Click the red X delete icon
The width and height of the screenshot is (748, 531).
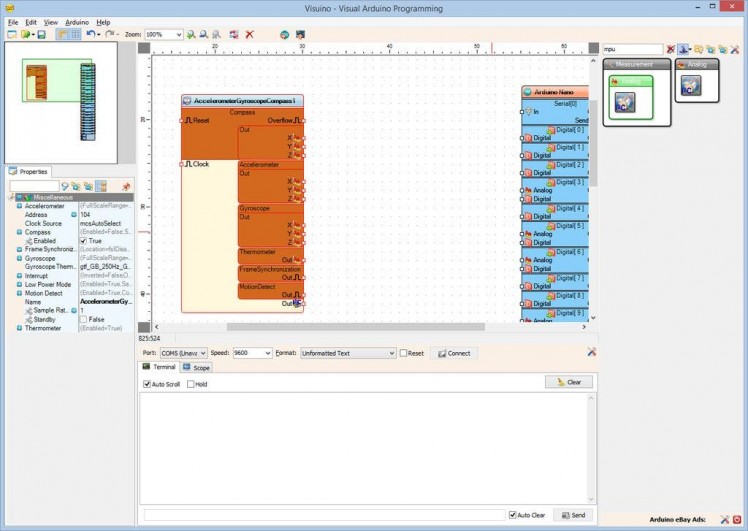tap(249, 34)
